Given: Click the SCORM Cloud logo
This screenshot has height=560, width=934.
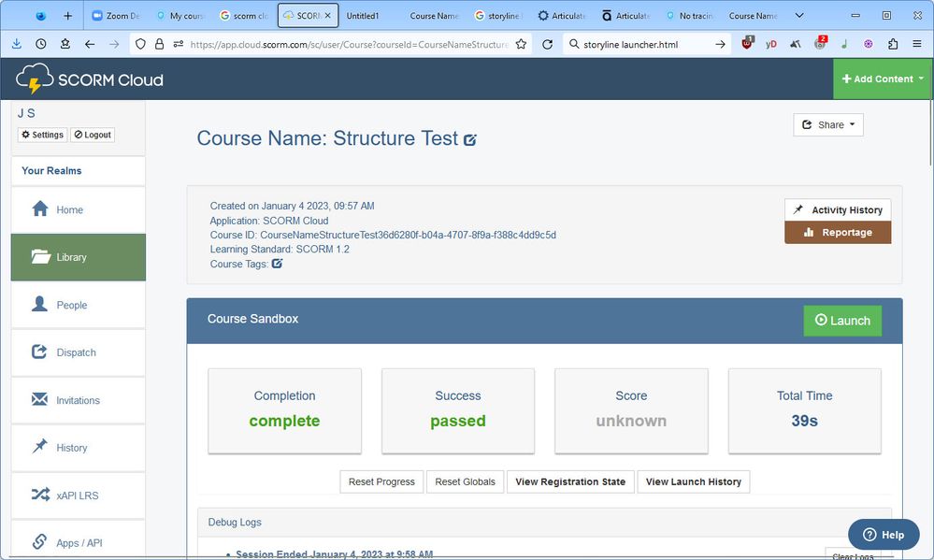Looking at the screenshot, I should point(90,79).
